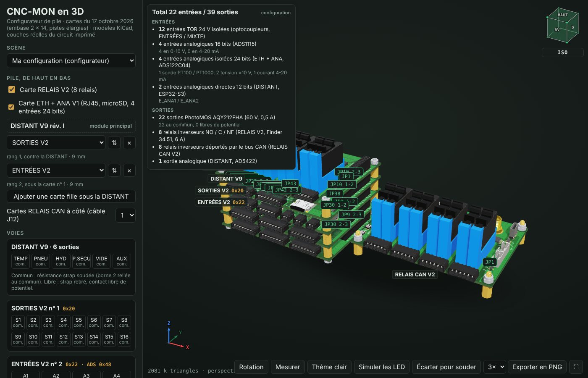Click Simuler les LED
Image resolution: width=588 pixels, height=378 pixels.
pos(382,367)
